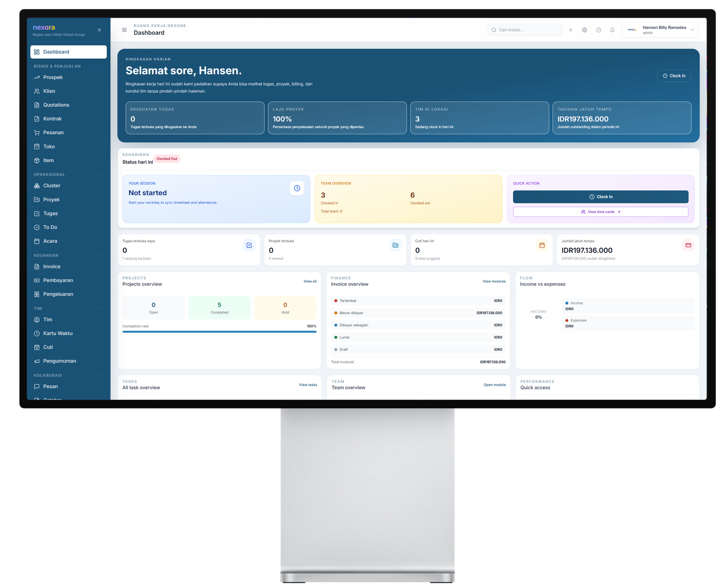Image resolution: width=722 pixels, height=588 pixels.
Task: Click View invoices link
Action: coord(494,281)
